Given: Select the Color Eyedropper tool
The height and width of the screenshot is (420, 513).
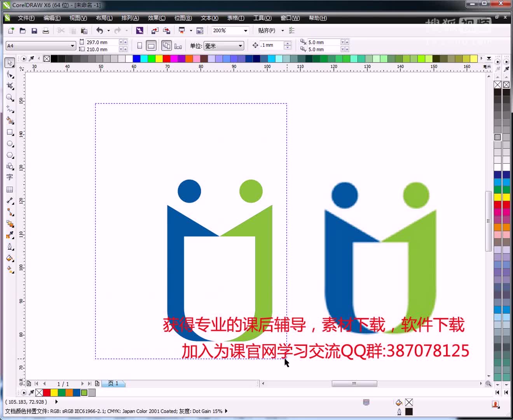Looking at the screenshot, I should [10, 235].
